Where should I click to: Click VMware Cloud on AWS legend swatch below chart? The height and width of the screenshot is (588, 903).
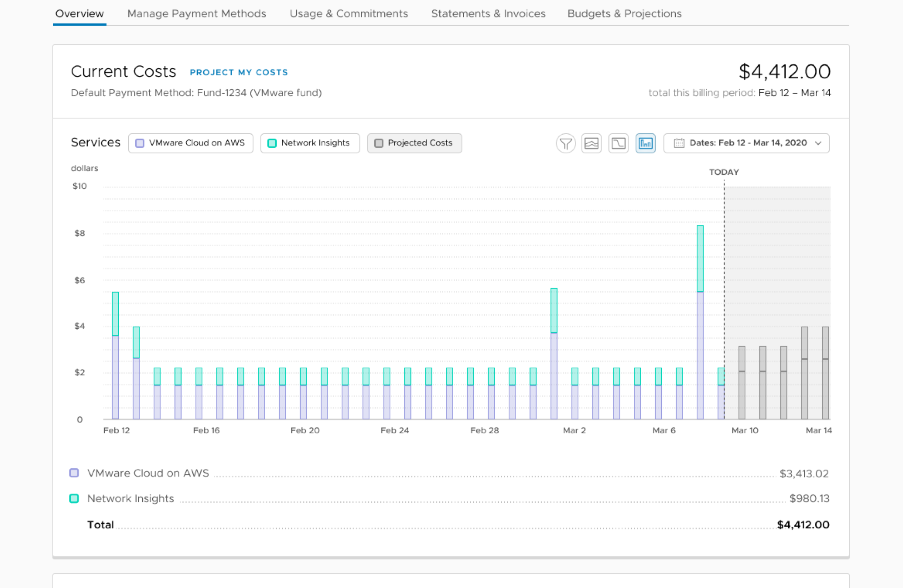74,473
